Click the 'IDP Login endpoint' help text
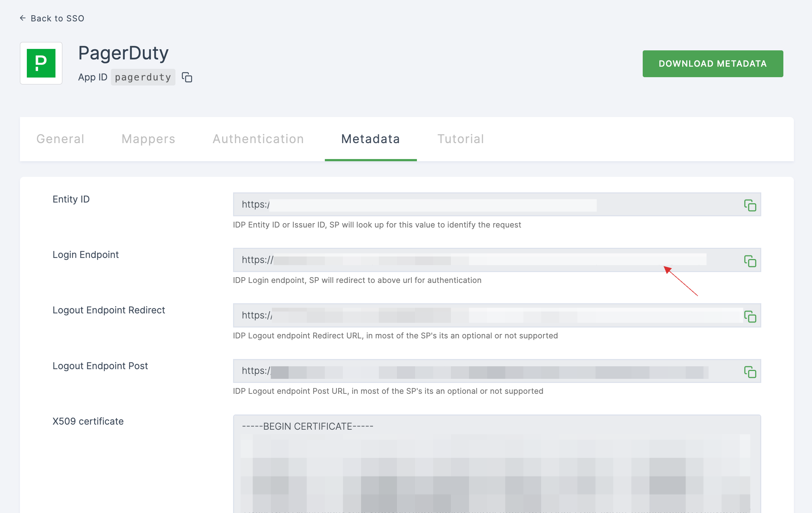The image size is (812, 513). click(357, 280)
